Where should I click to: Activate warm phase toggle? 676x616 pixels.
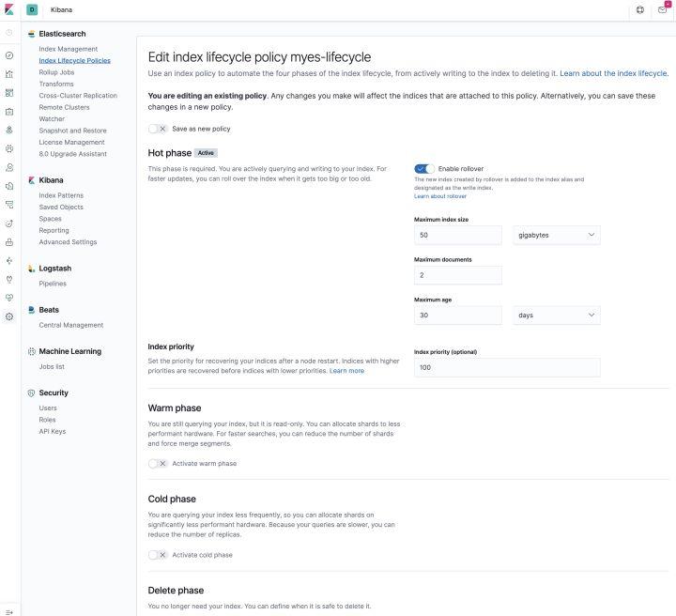[x=158, y=463]
